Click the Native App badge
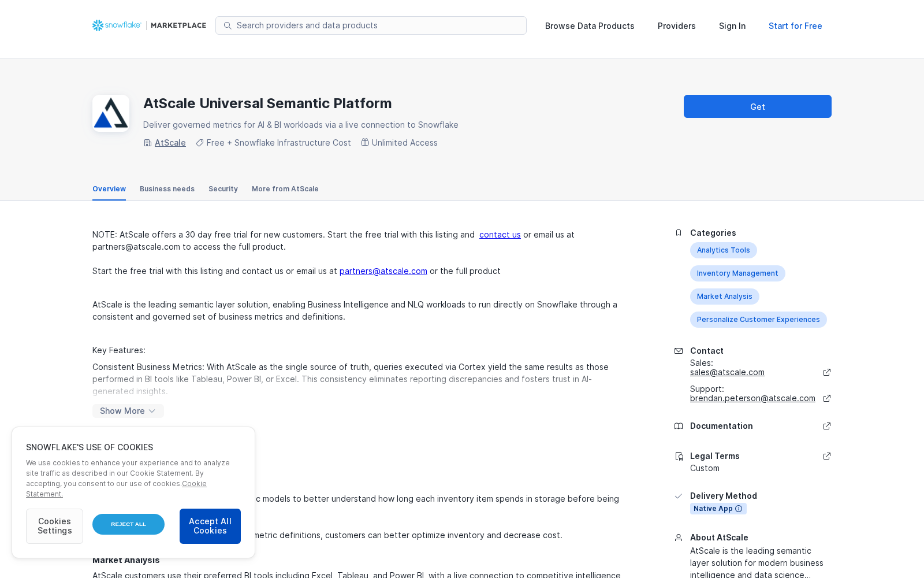 pos(718,509)
